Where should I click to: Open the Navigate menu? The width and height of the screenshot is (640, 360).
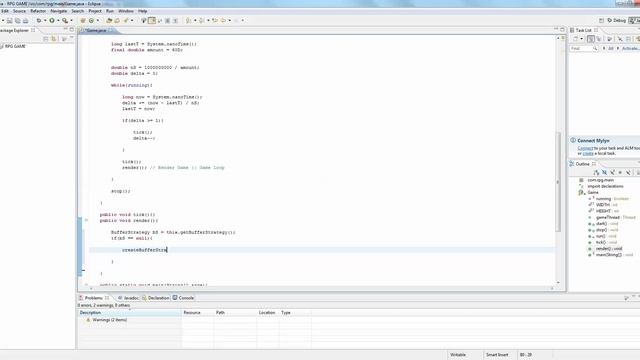[58, 11]
